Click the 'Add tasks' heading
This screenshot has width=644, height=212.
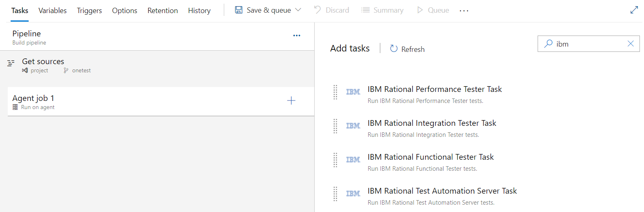pyautogui.click(x=350, y=48)
